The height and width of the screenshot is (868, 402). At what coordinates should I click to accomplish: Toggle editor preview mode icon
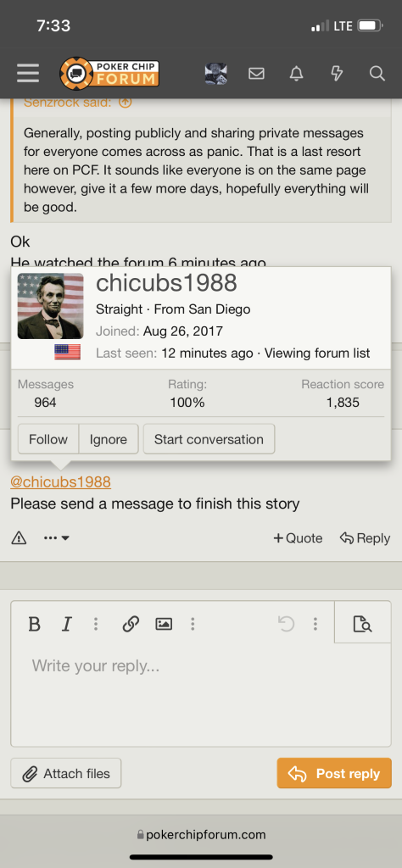(363, 625)
